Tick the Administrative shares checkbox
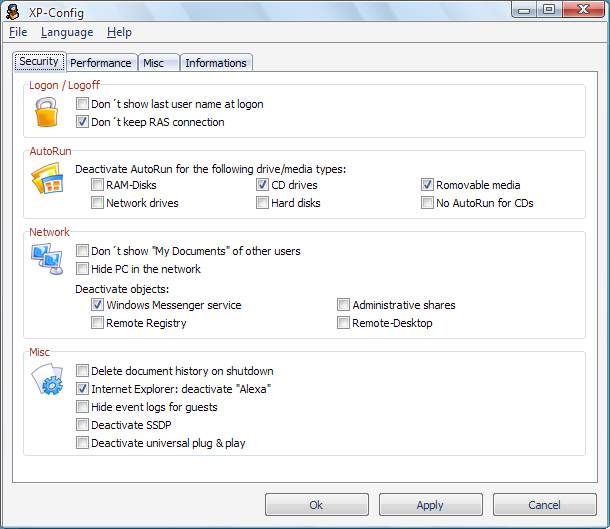This screenshot has height=529, width=610. [x=344, y=305]
